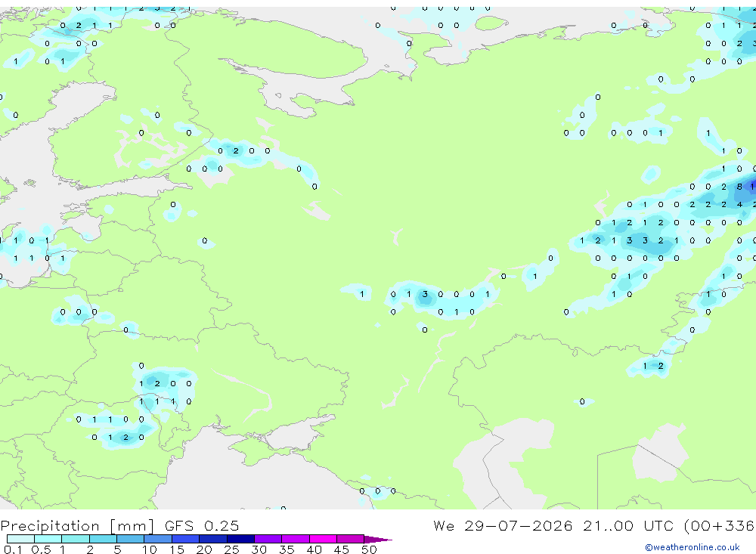Click the '(00+336' forecast offset text
Viewport: 756px width, 554px height.
tap(718, 526)
